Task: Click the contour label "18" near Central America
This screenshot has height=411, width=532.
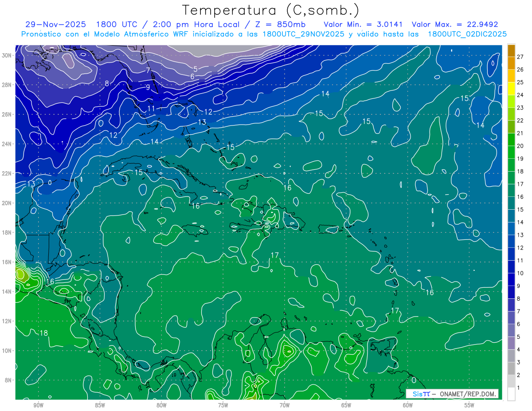Action: (43, 333)
